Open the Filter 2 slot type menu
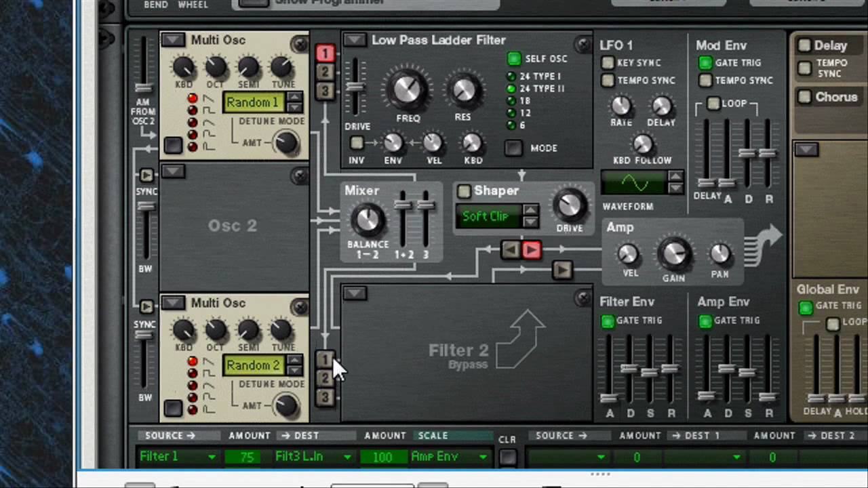Image resolution: width=868 pixels, height=488 pixels. (355, 293)
